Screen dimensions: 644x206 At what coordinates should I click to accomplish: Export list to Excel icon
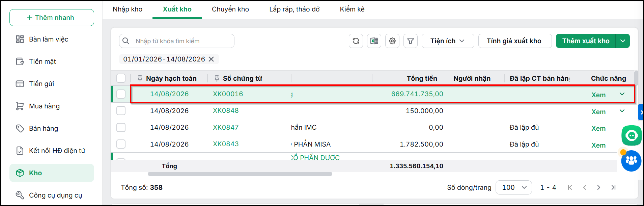(x=374, y=41)
